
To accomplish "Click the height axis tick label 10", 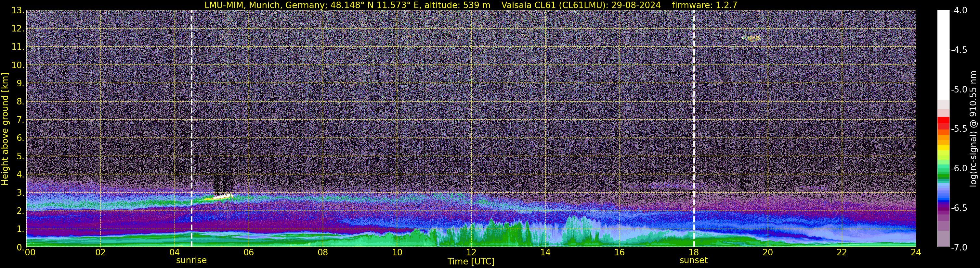I will pyautogui.click(x=18, y=65).
